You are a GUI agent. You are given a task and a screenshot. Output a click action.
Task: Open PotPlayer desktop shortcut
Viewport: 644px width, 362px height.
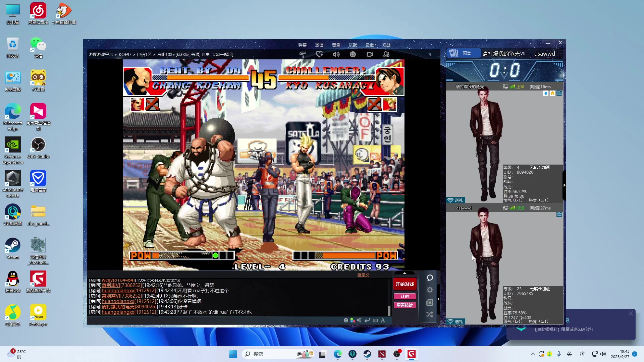(x=38, y=315)
